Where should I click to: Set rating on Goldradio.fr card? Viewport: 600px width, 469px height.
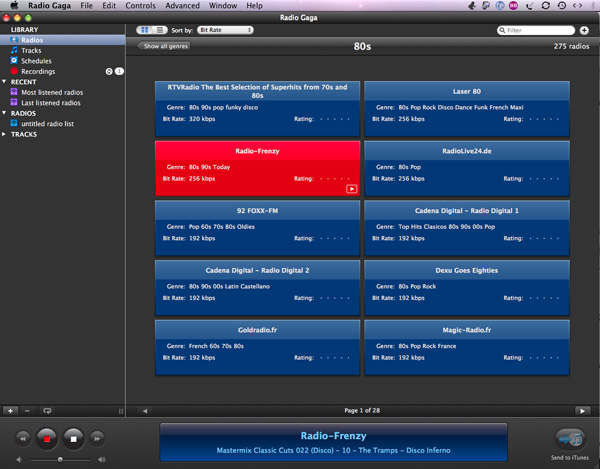point(334,358)
